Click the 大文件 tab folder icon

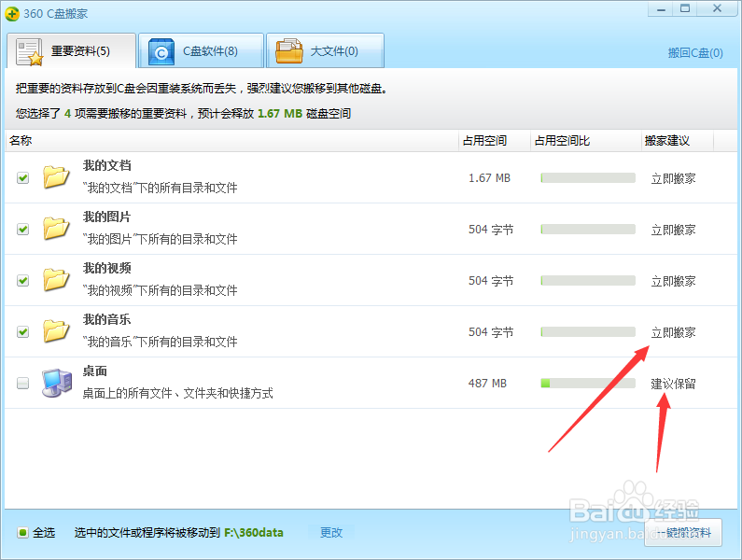(x=289, y=51)
